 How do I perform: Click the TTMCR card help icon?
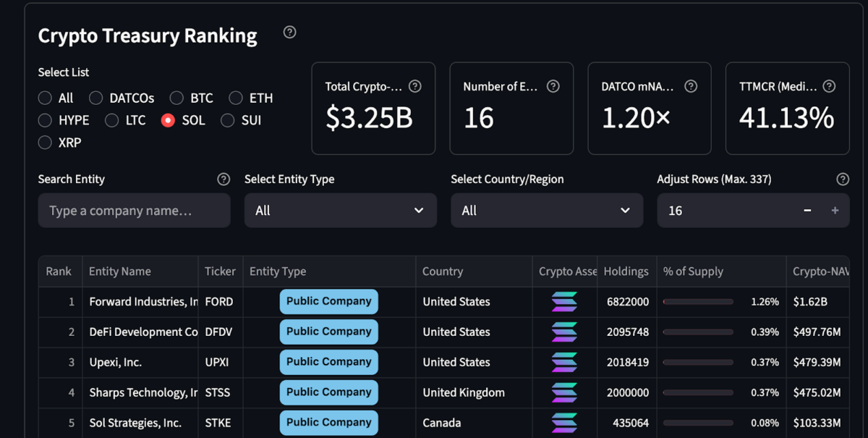pyautogui.click(x=830, y=86)
